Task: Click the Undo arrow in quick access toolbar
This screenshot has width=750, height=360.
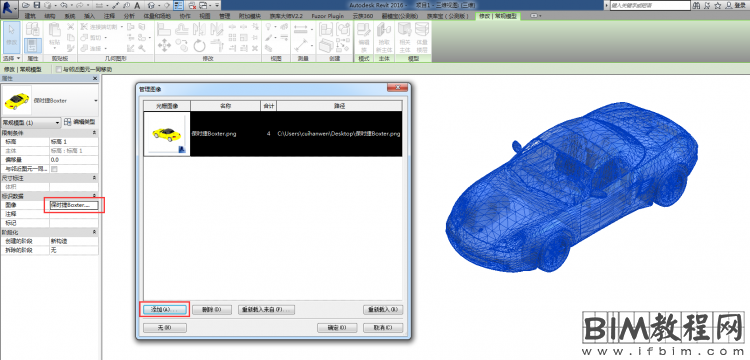Action: [x=65, y=5]
